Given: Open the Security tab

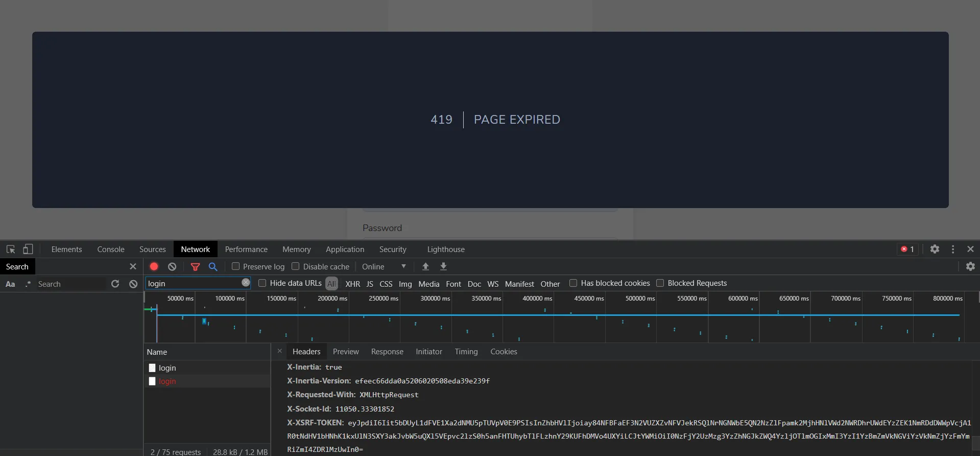Looking at the screenshot, I should point(393,249).
